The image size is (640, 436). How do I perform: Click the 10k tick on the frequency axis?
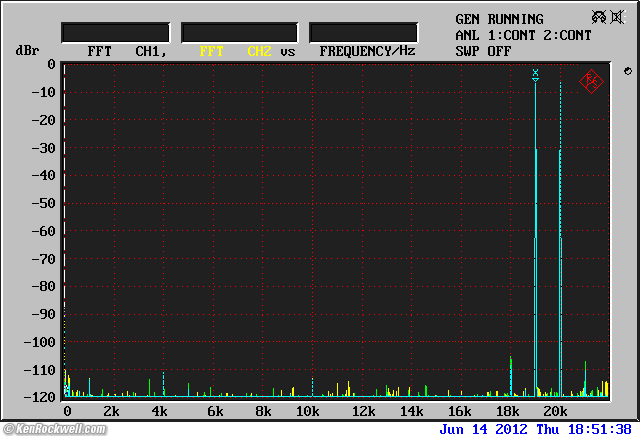(x=308, y=412)
